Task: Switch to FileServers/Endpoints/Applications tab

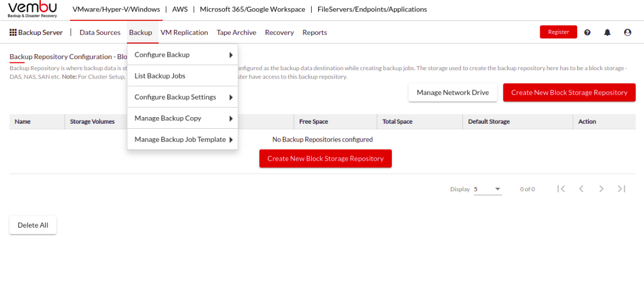Action: pos(372,9)
